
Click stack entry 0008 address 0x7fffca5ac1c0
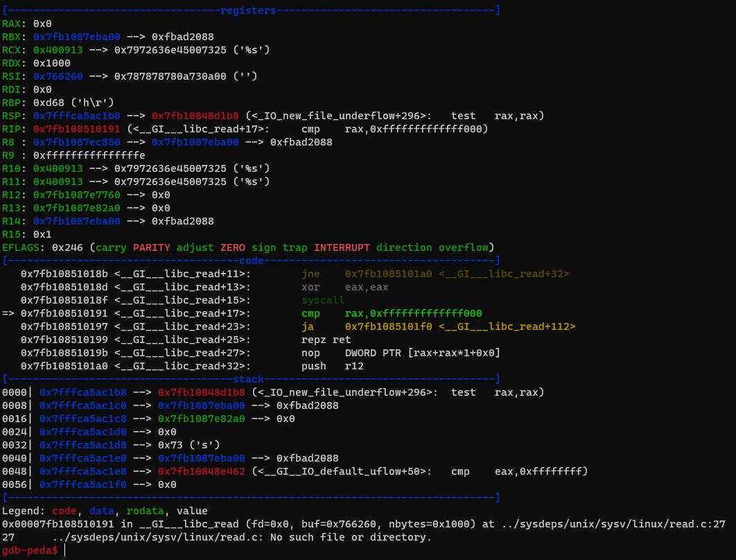pos(82,405)
